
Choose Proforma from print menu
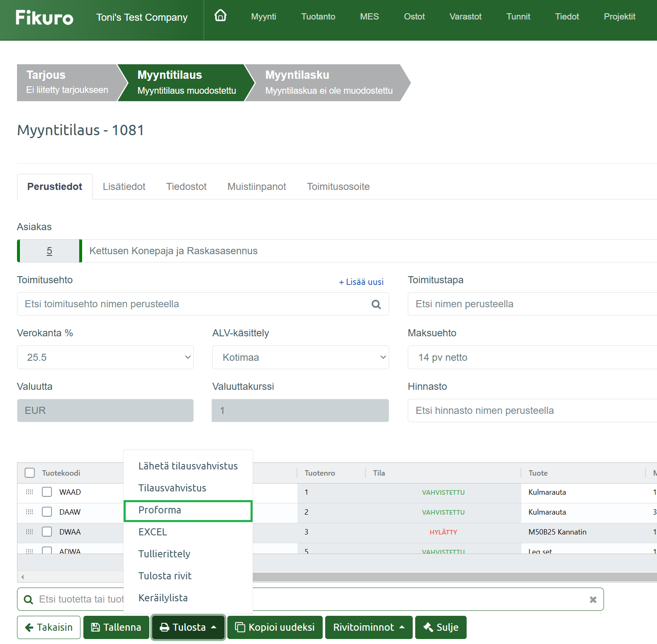[188, 510]
